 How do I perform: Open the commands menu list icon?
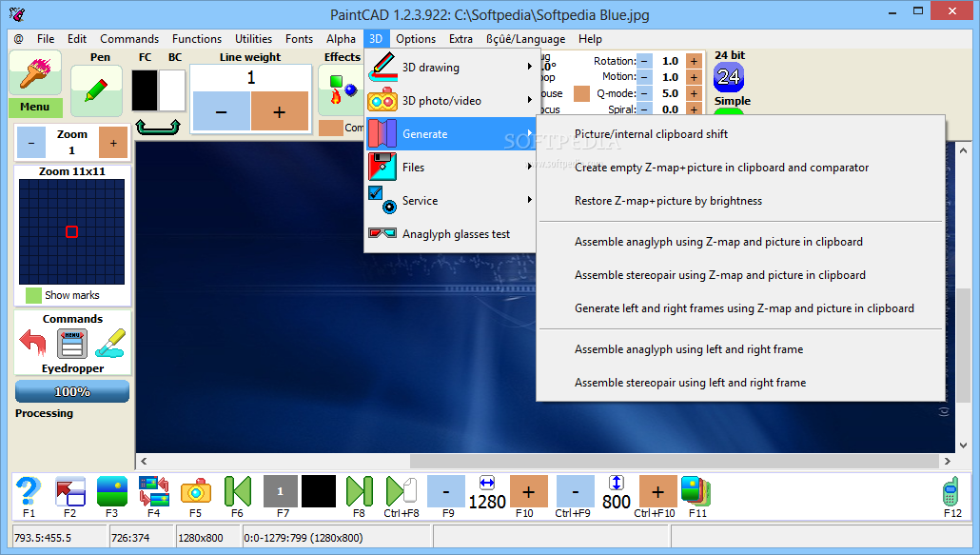[72, 344]
